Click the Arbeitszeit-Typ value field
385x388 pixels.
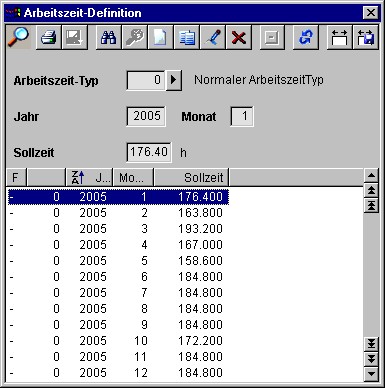pos(146,80)
